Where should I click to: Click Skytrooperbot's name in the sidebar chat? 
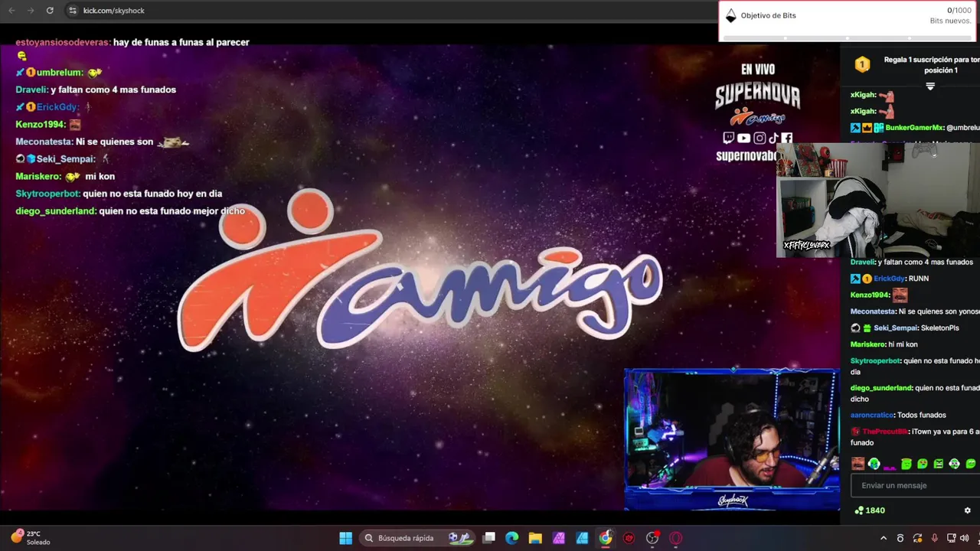point(875,360)
